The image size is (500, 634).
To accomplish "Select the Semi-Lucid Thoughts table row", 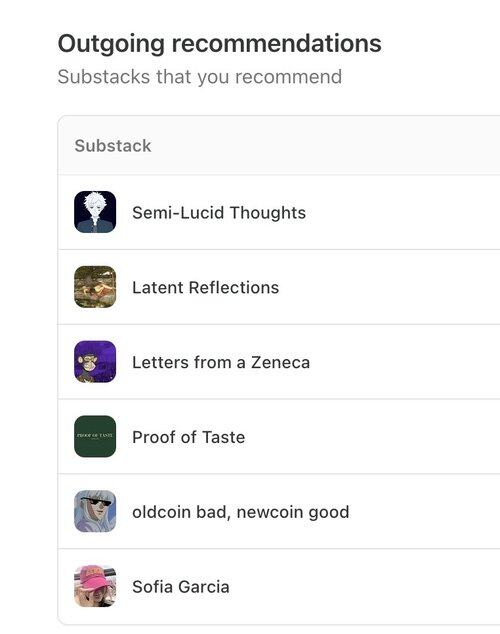I will [279, 212].
